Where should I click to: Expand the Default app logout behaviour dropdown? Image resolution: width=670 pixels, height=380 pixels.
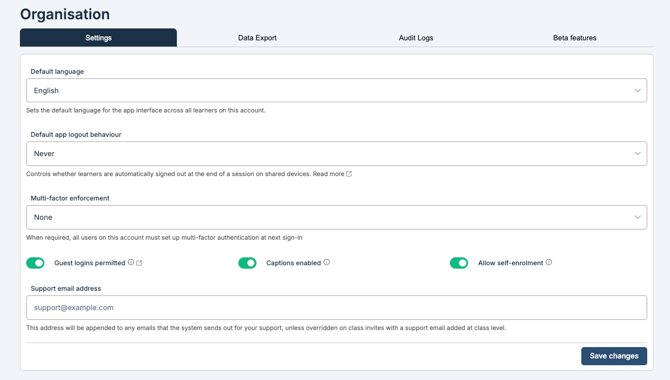(336, 153)
